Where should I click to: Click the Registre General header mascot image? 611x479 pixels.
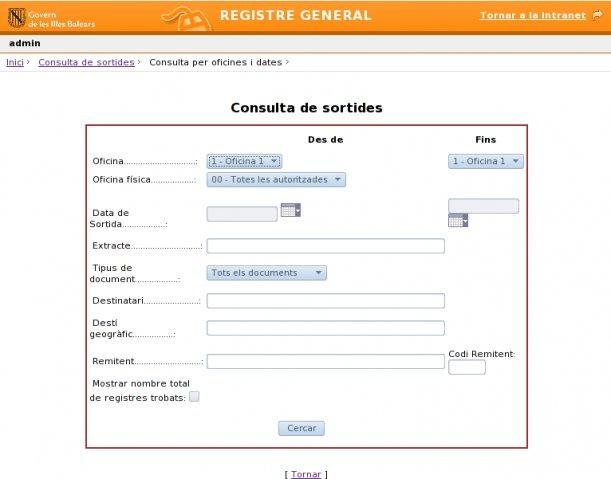187,18
